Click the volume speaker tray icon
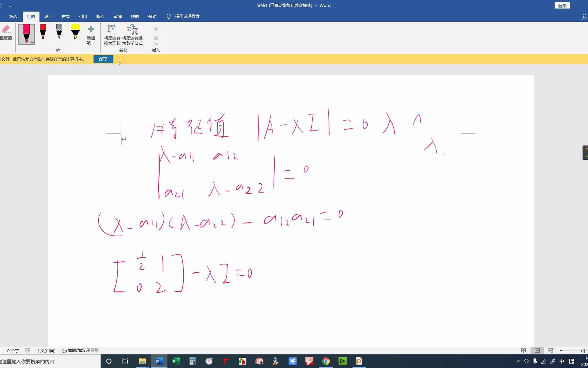Screen dimensions: 588x368 [526, 361]
